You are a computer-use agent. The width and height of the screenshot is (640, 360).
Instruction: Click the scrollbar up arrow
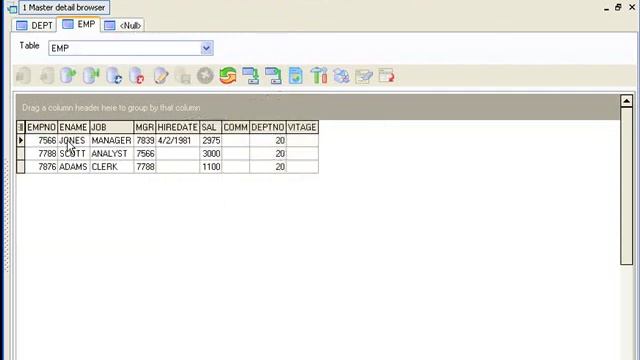pyautogui.click(x=627, y=100)
